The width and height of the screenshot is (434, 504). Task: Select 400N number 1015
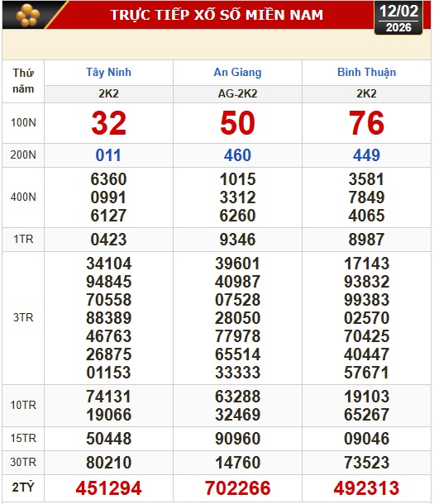[237, 179]
